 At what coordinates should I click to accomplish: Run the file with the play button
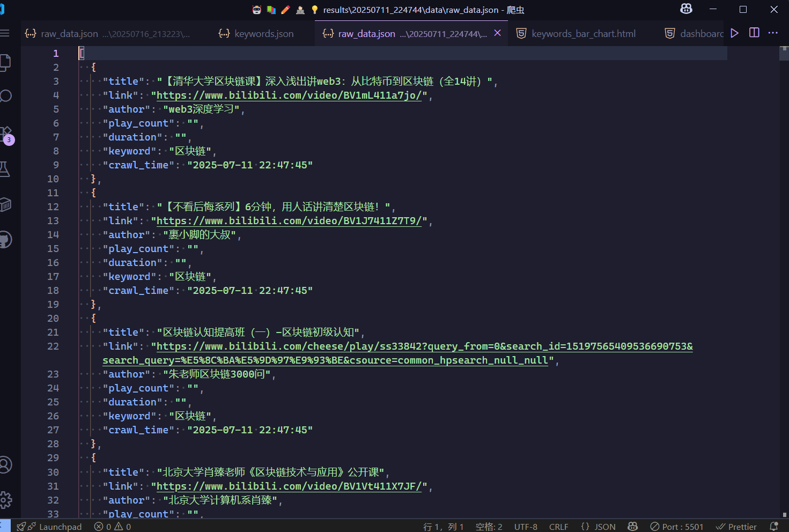tap(735, 33)
